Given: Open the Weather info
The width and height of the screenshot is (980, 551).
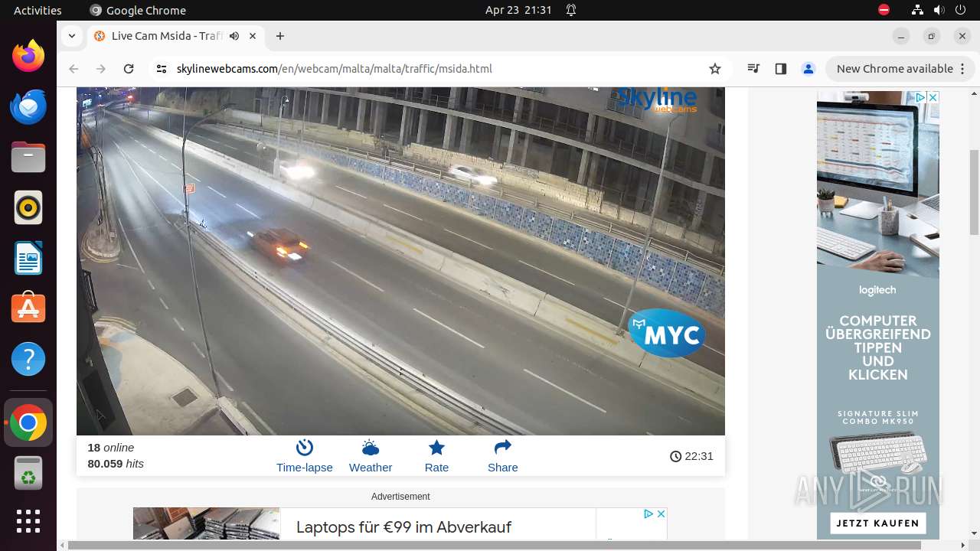Looking at the screenshot, I should (371, 456).
